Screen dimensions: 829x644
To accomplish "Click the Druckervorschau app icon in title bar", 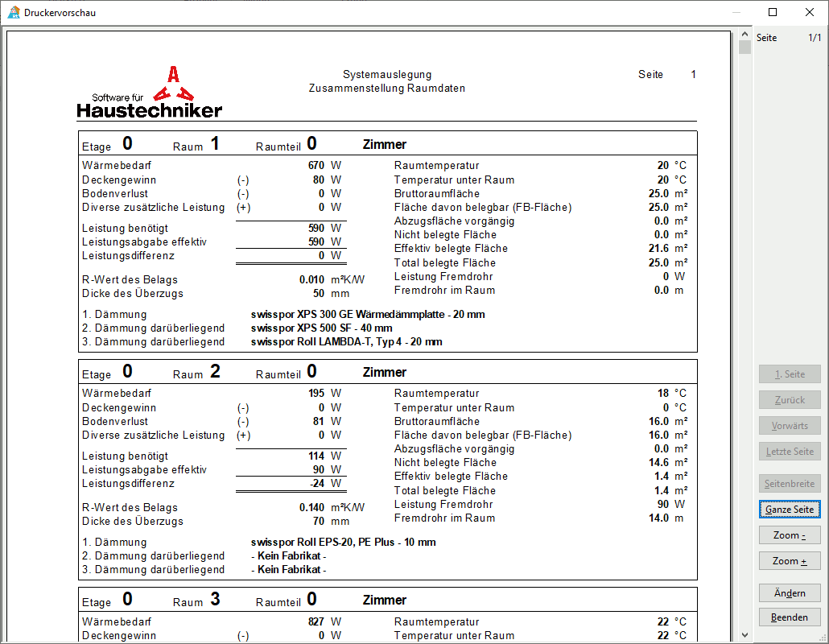I will (x=14, y=12).
